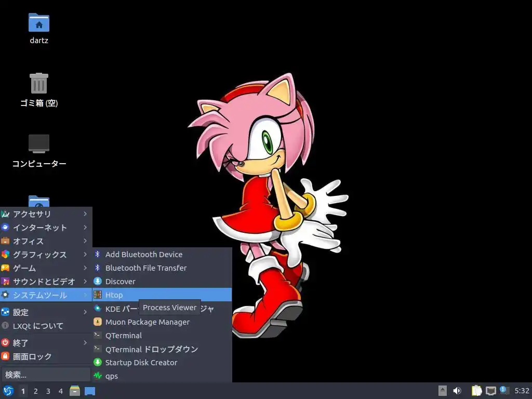The height and width of the screenshot is (399, 532).
Task: Click the LXQt について info icon
Action: tap(5, 325)
